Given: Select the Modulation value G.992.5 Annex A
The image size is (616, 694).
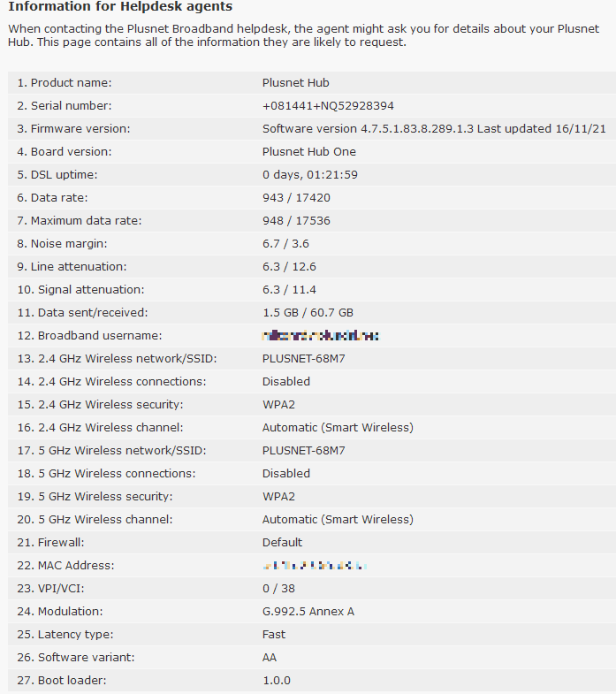Looking at the screenshot, I should point(308,612).
